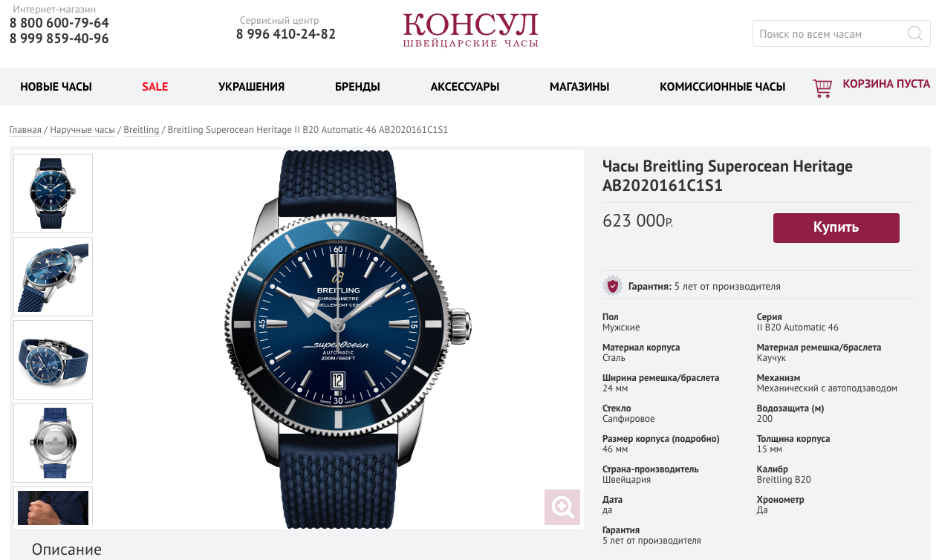Click the search magnifier icon
Image resolution: width=936 pixels, height=560 pixels.
point(914,33)
